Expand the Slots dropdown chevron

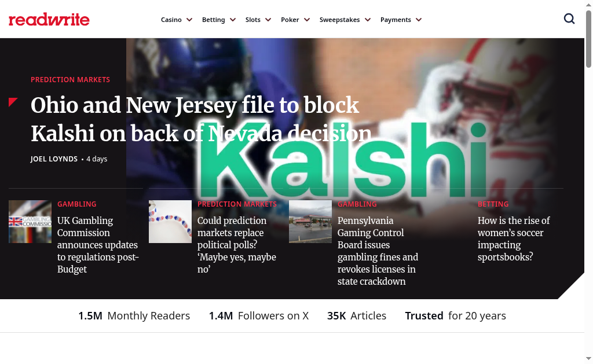268,20
